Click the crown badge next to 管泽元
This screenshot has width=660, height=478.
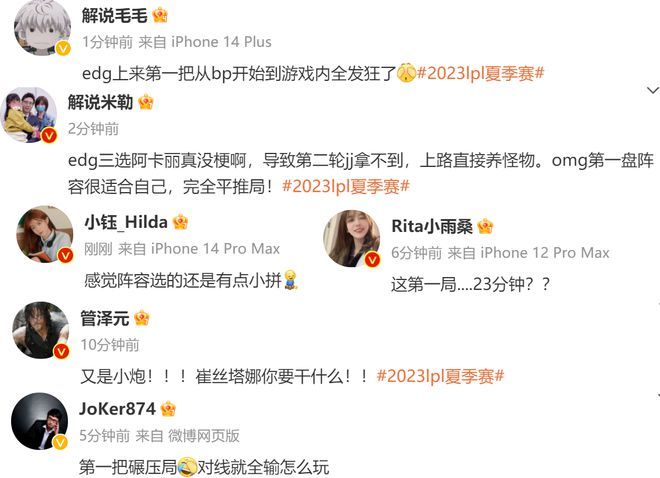point(142,318)
